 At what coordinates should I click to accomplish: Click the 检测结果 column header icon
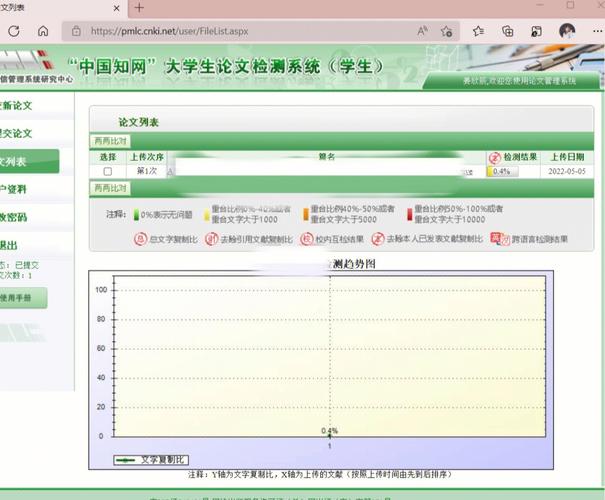point(494,157)
